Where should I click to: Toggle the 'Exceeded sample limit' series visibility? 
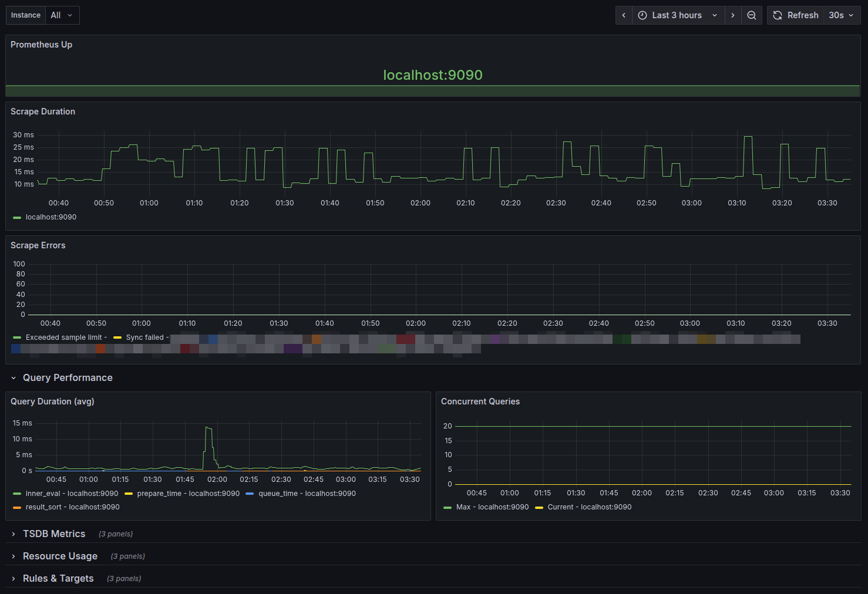click(x=66, y=337)
